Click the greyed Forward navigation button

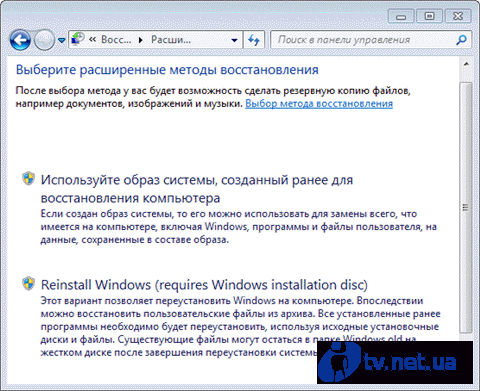[44, 40]
